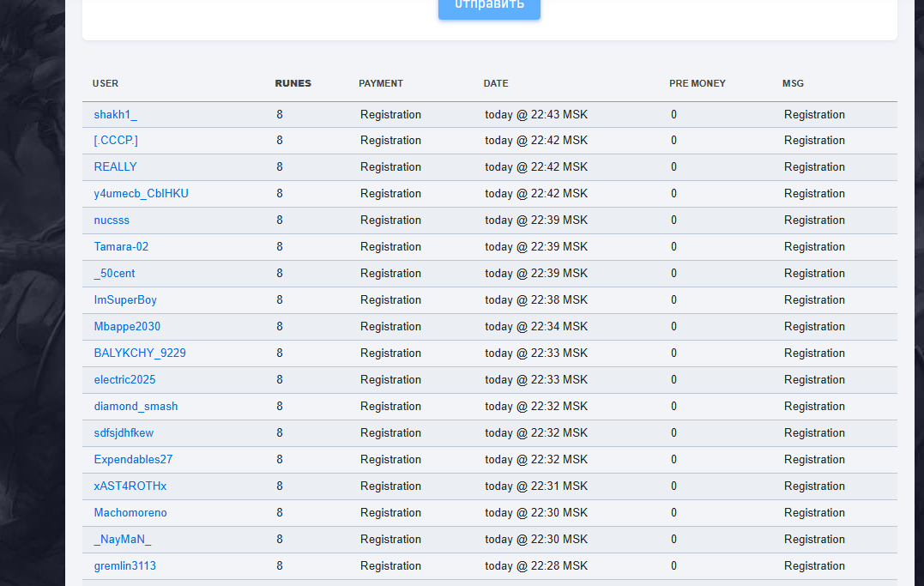Select Pre Money value in Machomoreno row
The height and width of the screenshot is (586, 924).
673,512
